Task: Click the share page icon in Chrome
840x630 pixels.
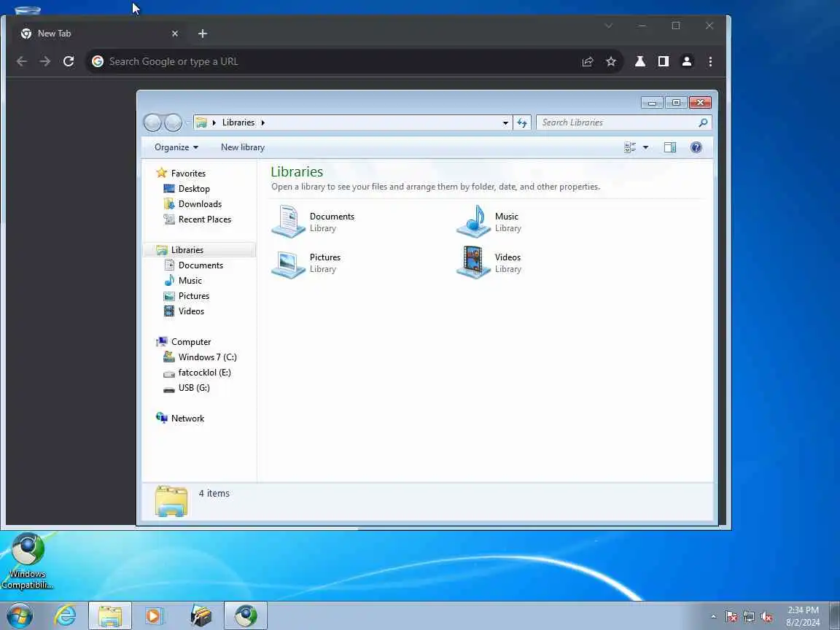Action: (x=588, y=61)
